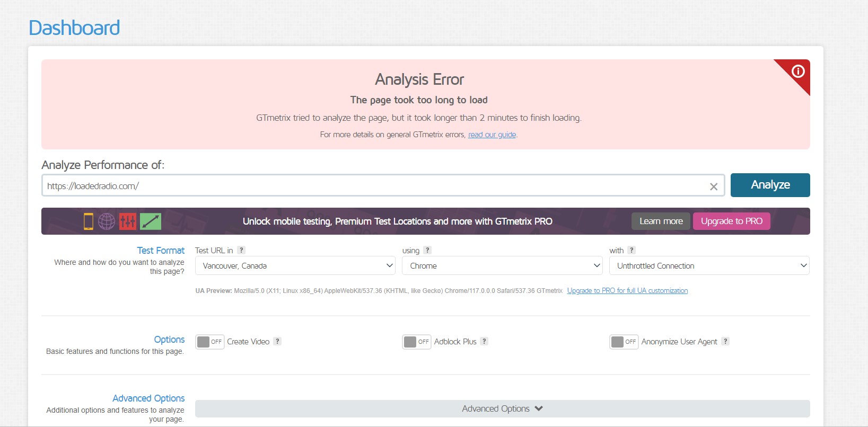Open the Vancouver, Canada location dropdown
This screenshot has width=868, height=427.
click(x=295, y=266)
